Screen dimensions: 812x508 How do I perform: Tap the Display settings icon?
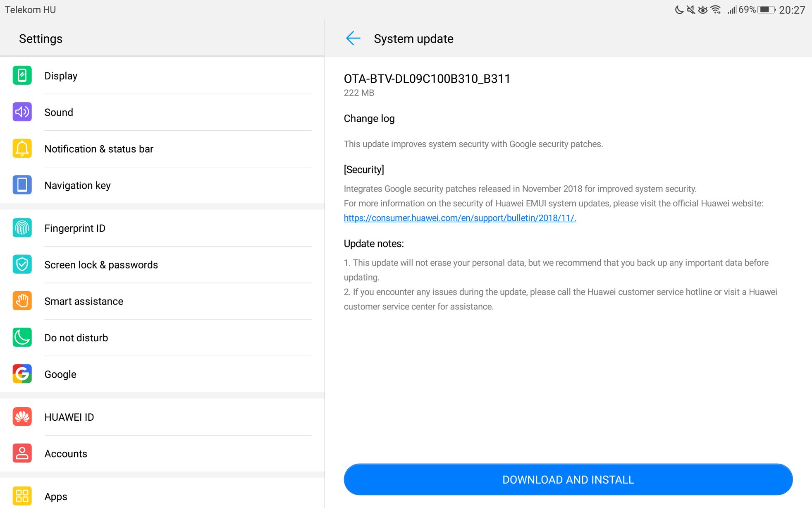tap(22, 76)
